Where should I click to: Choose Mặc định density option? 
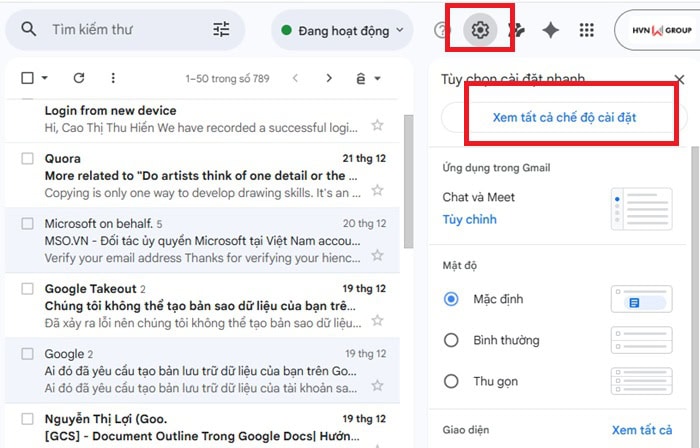click(x=451, y=299)
